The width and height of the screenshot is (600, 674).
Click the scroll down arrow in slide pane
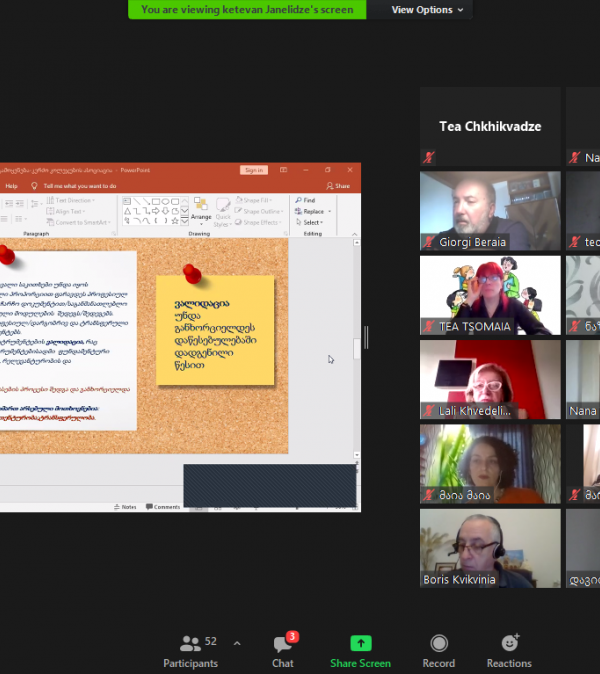point(356,455)
